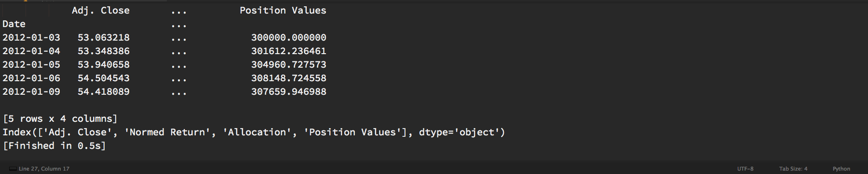Viewport: 868px width, 174px height.
Task: Click the Adj. Close column header text
Action: pyautogui.click(x=101, y=11)
